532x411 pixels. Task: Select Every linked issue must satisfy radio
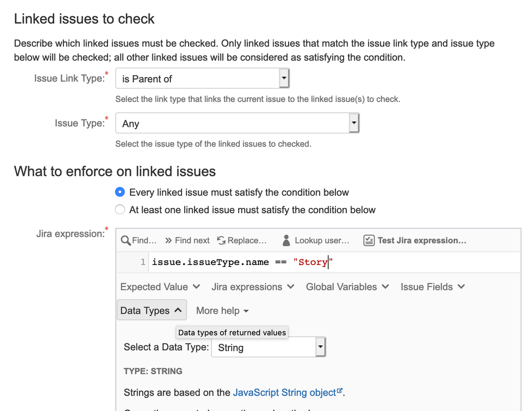[120, 192]
